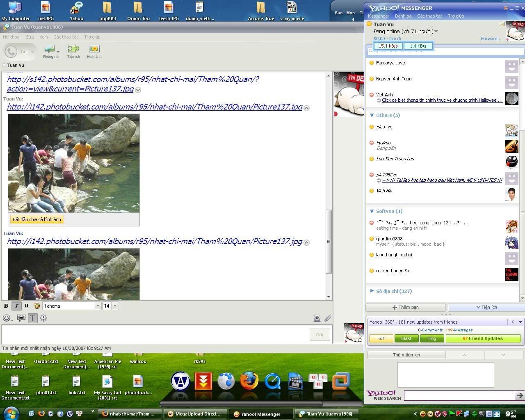
Task: Click the emoticon smiley icon
Action: coord(6,318)
